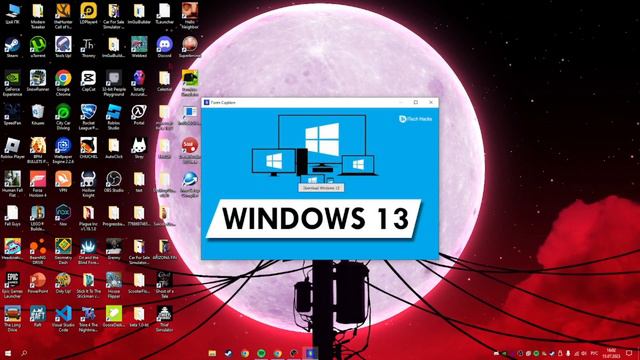Image resolution: width=640 pixels, height=360 pixels.
Task: Select the BeamNG.drive desktop icon
Action: tap(38, 251)
